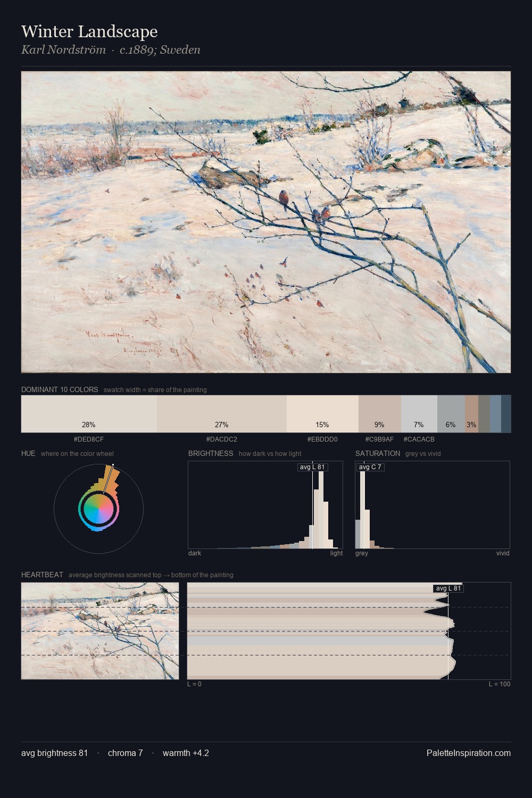Click the 28% color swatch
Viewport: 532px width, 798px height.
click(x=89, y=413)
